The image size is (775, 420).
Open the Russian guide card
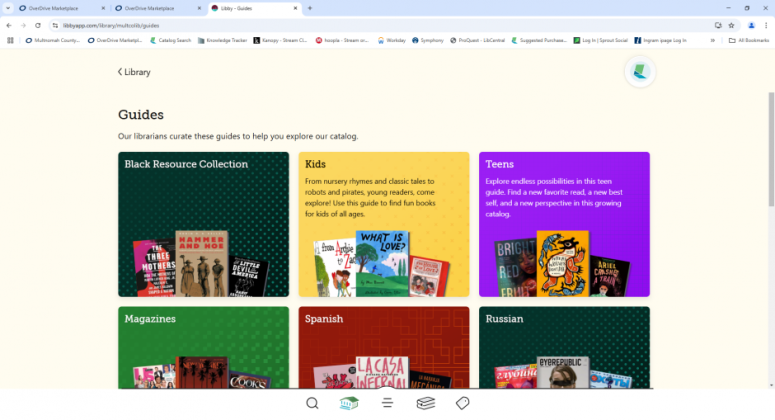pyautogui.click(x=564, y=347)
